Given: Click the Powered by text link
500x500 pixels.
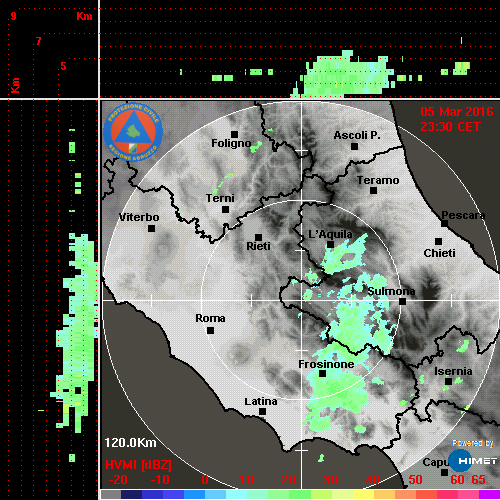Looking at the screenshot, I should 473,443.
